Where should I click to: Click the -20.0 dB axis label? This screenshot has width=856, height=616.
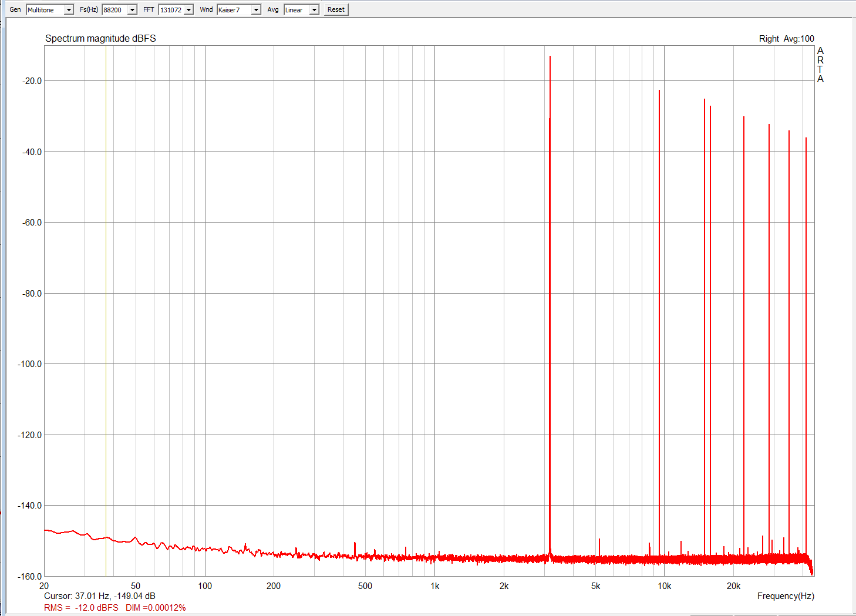[x=32, y=81]
